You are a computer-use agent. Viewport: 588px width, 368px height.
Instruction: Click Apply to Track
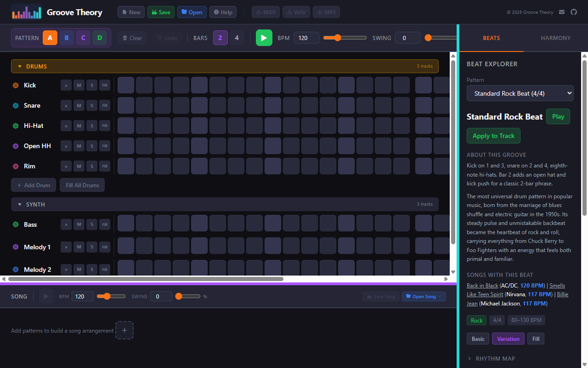coord(493,136)
